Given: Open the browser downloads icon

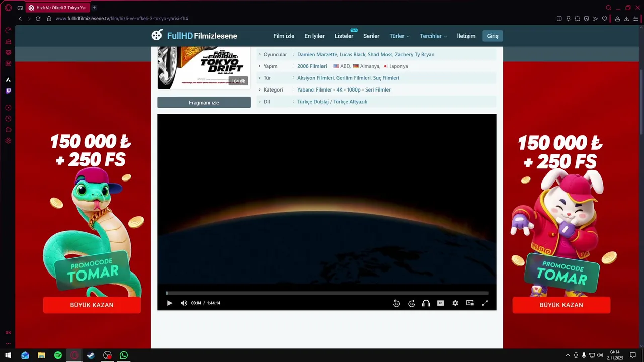Looking at the screenshot, I should click(x=626, y=19).
